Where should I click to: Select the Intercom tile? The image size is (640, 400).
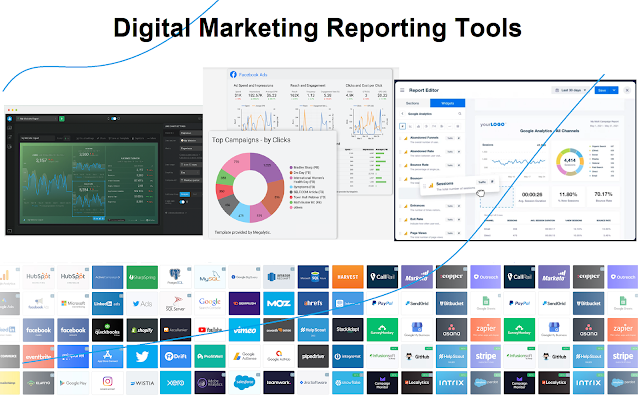click(348, 303)
